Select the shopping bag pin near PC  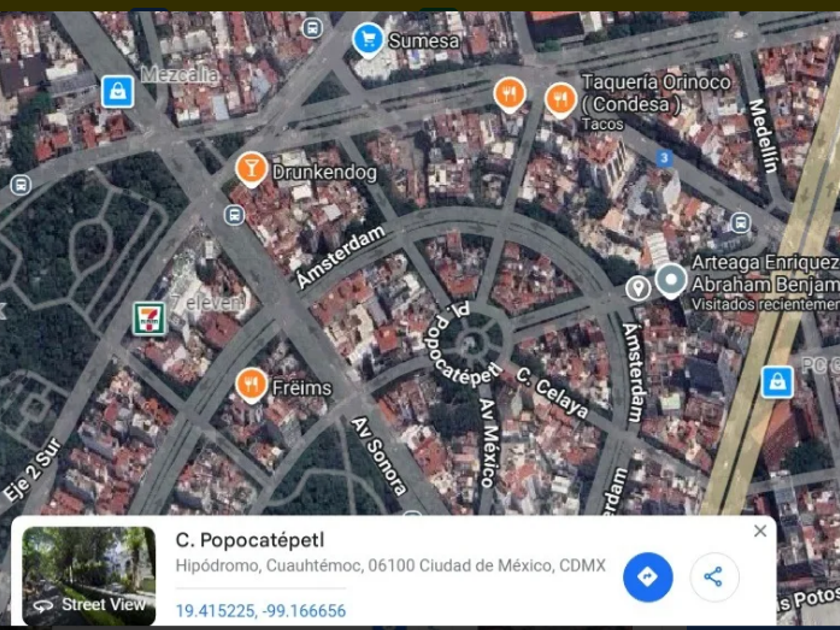click(777, 382)
